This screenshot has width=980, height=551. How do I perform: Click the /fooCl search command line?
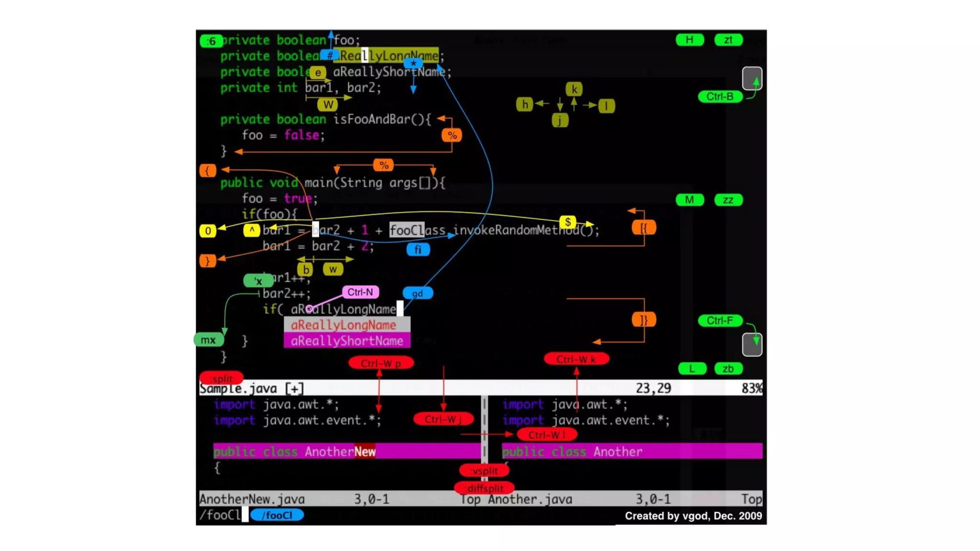click(x=221, y=515)
